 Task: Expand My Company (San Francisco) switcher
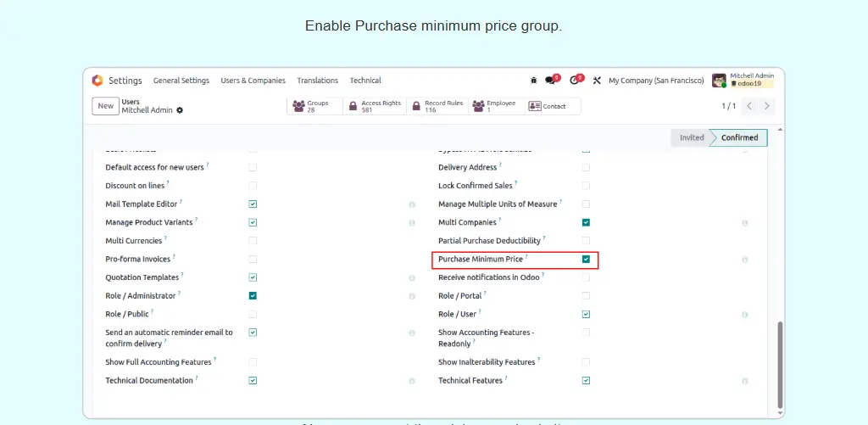(655, 81)
